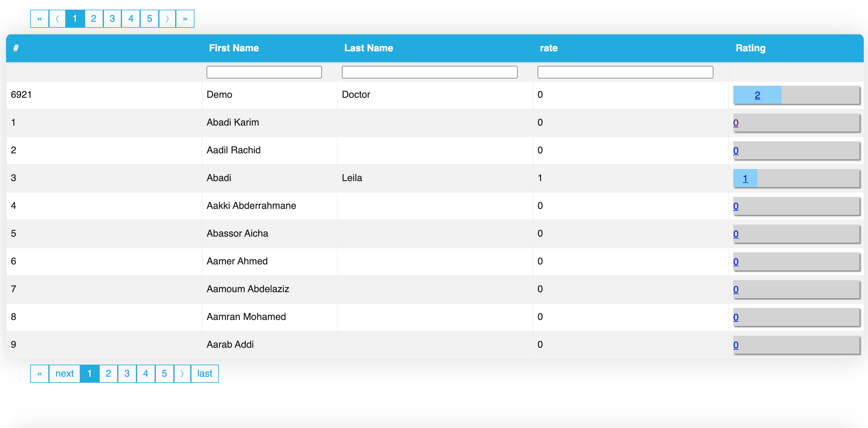868x428 pixels.
Task: Click the top pagination last-page double arrow
Action: click(x=185, y=19)
